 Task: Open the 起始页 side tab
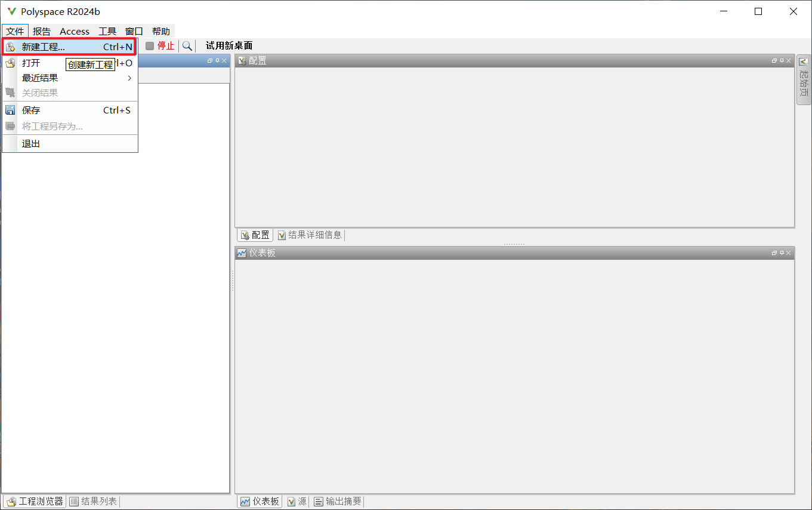[x=804, y=79]
